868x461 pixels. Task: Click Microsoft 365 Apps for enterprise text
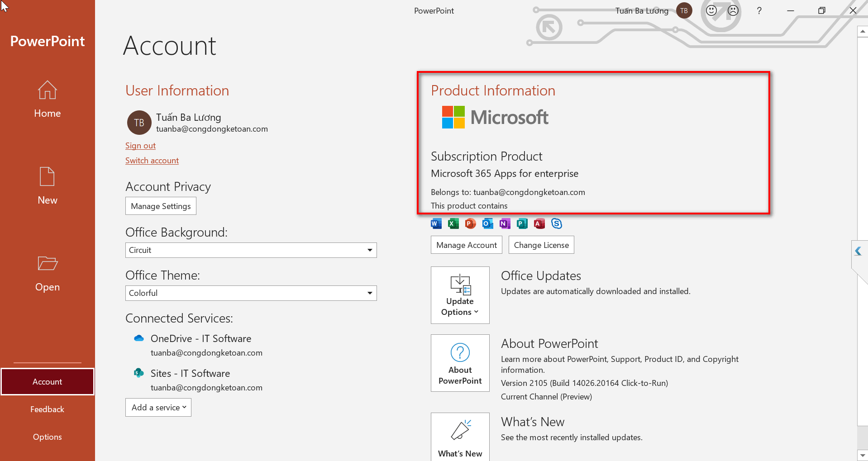(505, 173)
